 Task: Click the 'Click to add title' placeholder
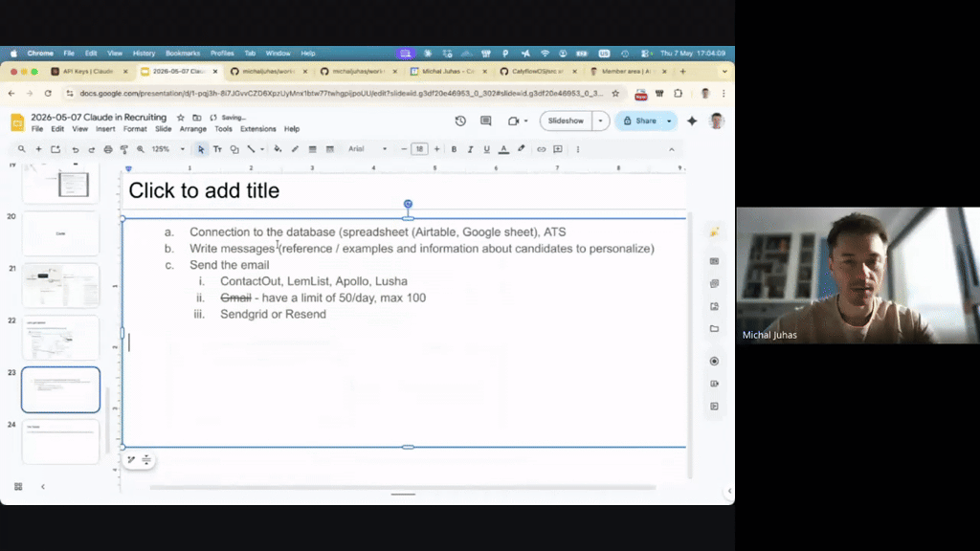[x=204, y=190]
